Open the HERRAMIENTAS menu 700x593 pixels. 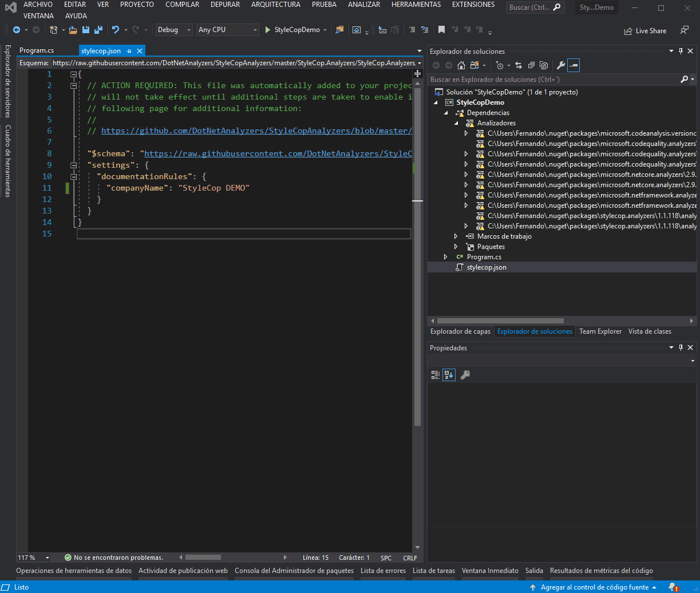(416, 5)
